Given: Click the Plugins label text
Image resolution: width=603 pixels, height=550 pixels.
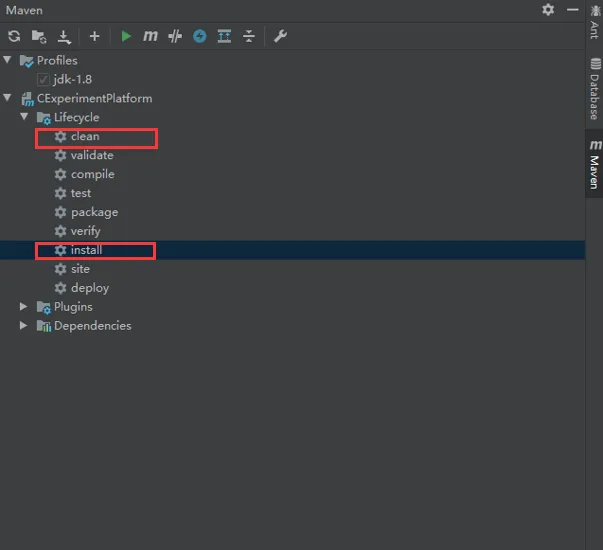Looking at the screenshot, I should (73, 307).
